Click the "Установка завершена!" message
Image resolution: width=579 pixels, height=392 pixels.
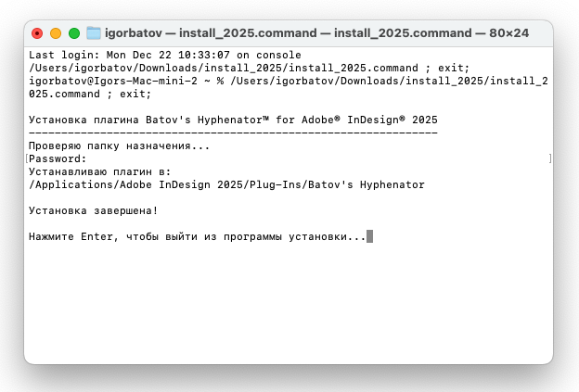tap(94, 210)
